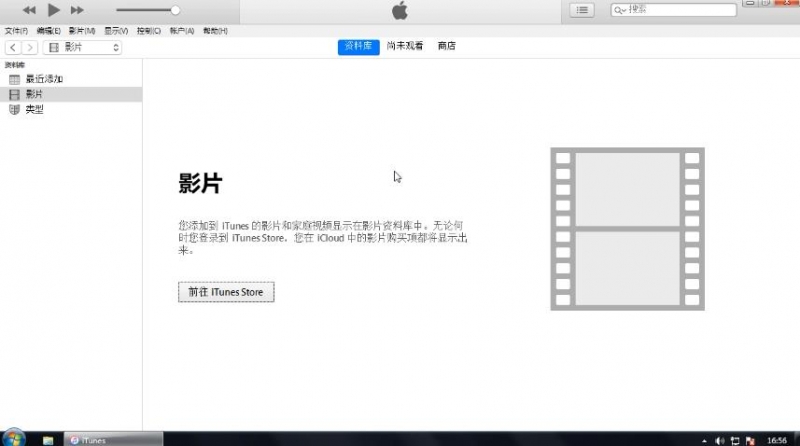
Task: Open the 影片 media type dropdown
Action: 82,47
